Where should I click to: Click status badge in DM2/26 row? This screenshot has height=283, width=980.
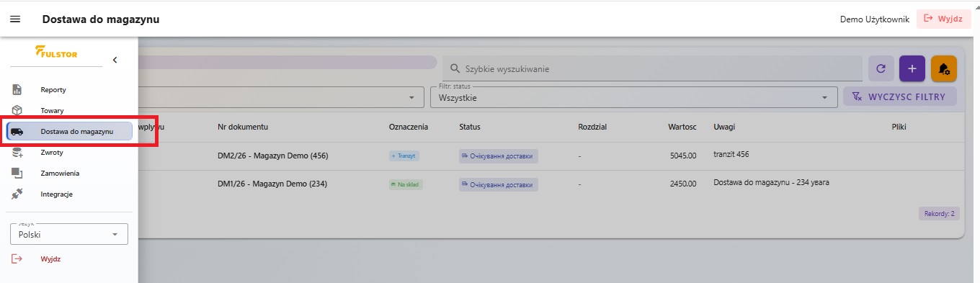click(499, 156)
